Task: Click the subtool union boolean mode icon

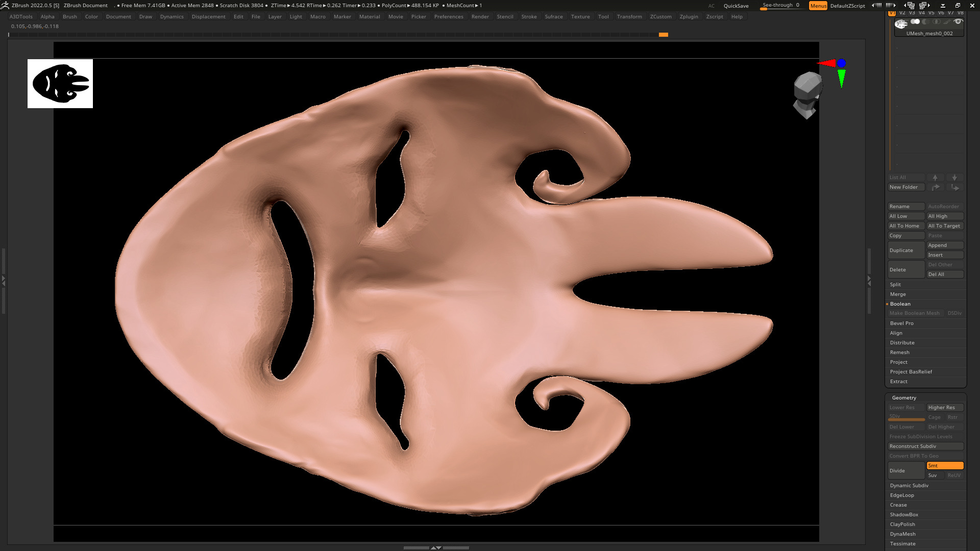Action: click(x=915, y=21)
